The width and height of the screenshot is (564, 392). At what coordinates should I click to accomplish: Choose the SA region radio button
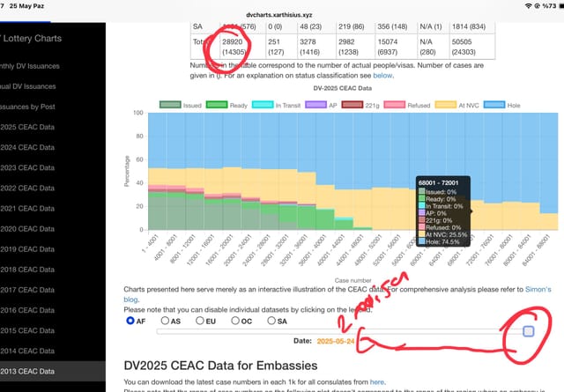(271, 320)
